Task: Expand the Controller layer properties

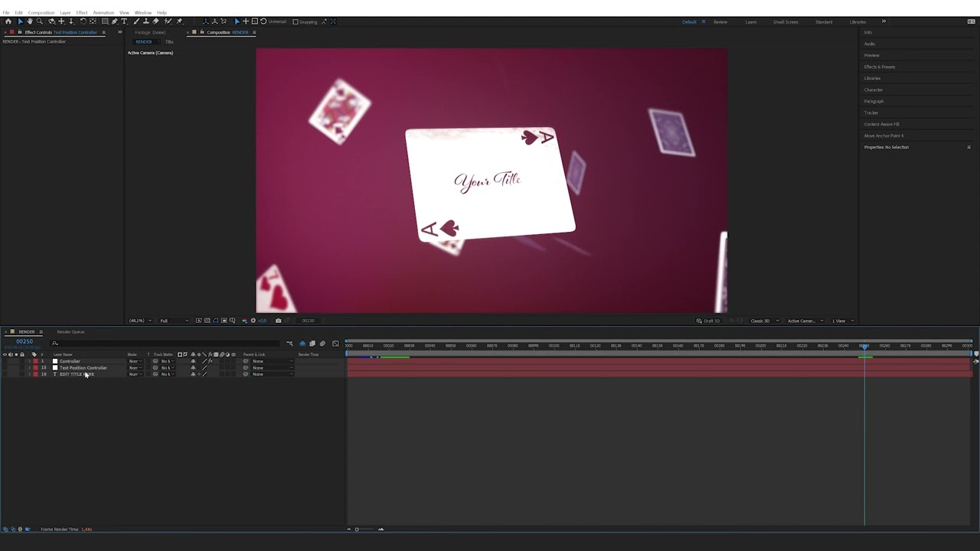Action: click(30, 361)
